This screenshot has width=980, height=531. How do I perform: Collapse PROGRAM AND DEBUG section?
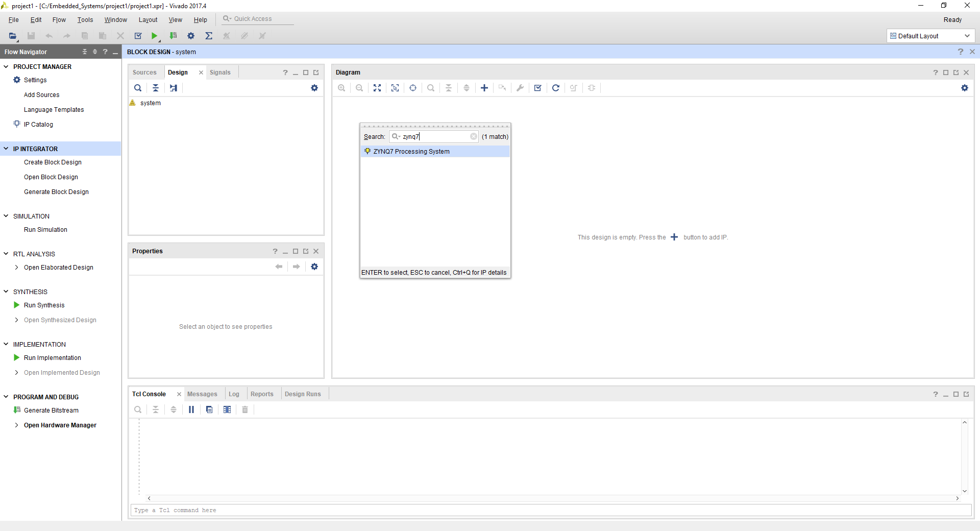(6, 397)
